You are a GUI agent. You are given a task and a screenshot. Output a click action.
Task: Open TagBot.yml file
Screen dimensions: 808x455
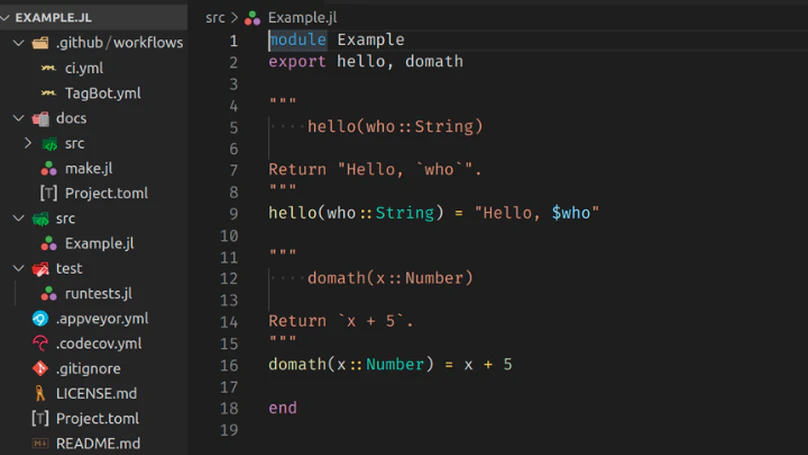tap(103, 93)
